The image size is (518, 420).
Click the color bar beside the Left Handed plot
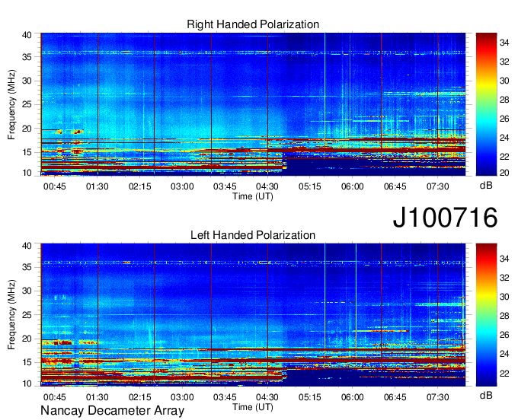(x=486, y=315)
